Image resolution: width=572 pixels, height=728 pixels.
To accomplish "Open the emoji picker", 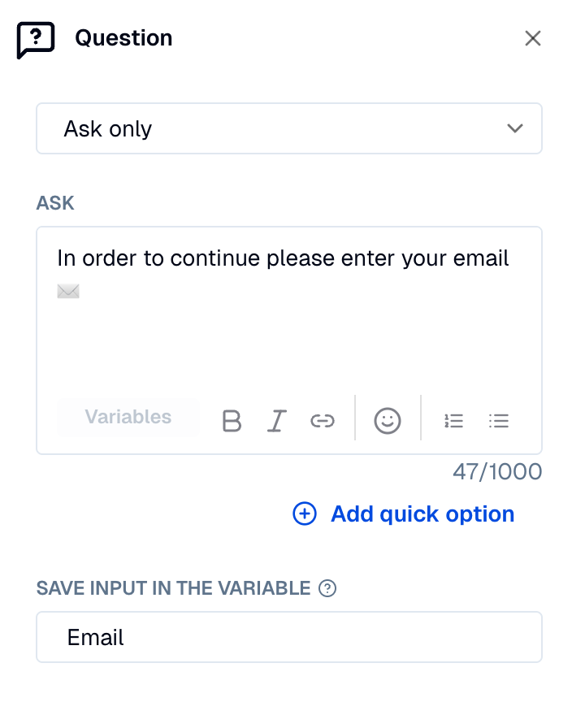I will coord(388,420).
